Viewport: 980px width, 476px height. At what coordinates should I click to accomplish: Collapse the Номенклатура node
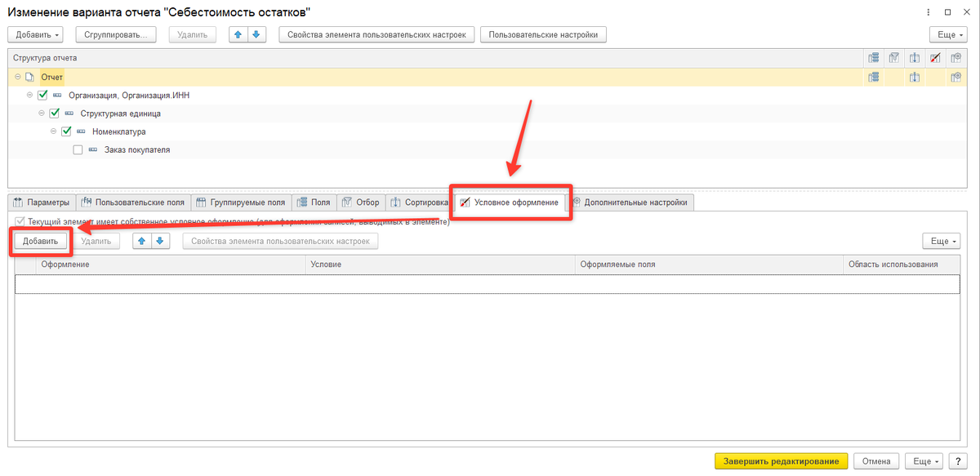pyautogui.click(x=54, y=131)
